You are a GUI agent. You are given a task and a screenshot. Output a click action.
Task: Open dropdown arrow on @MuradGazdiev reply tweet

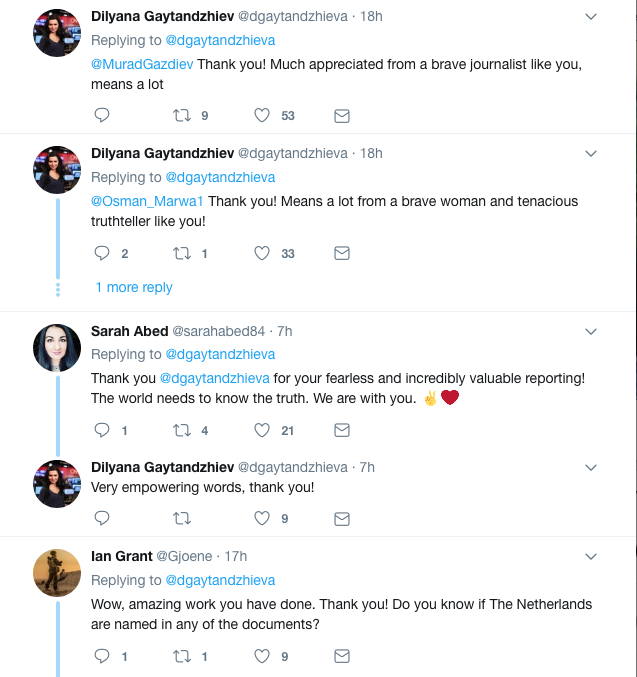point(590,17)
